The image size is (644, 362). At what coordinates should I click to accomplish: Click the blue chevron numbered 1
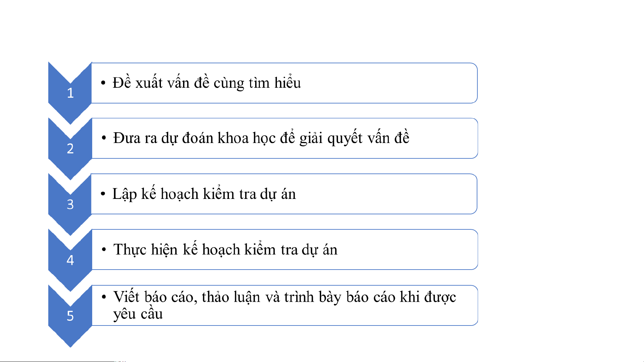tap(70, 93)
